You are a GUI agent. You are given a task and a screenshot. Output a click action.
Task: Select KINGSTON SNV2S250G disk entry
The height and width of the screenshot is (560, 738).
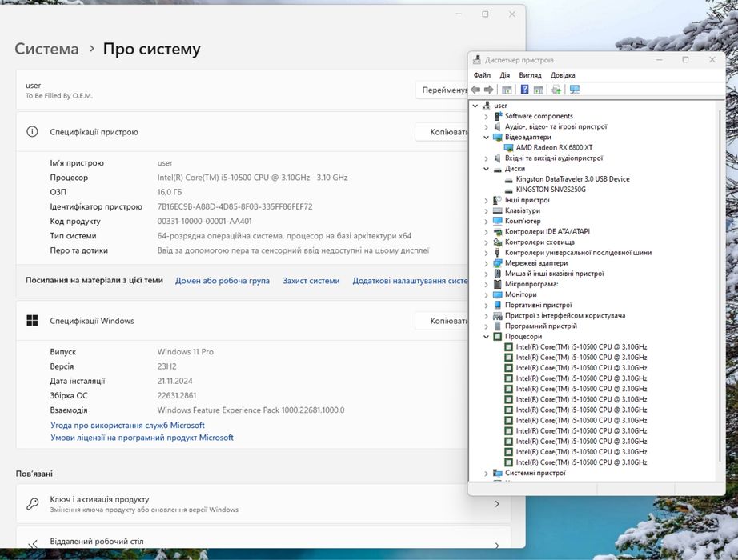(551, 190)
